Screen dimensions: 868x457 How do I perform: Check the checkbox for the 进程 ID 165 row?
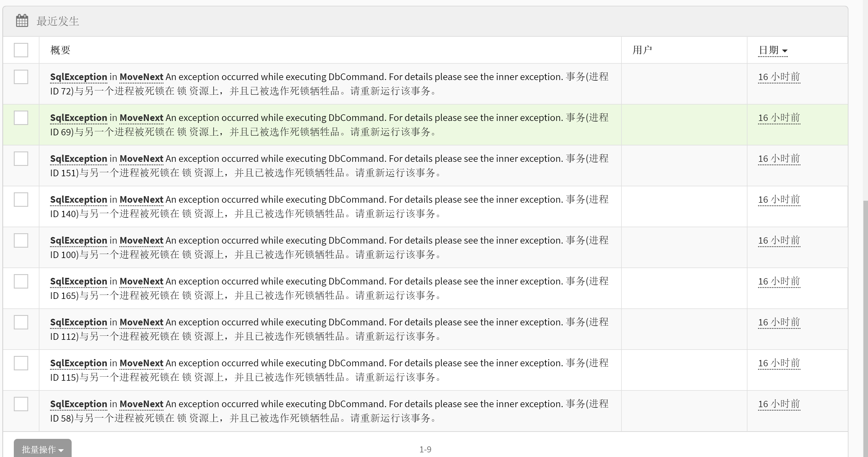click(21, 281)
